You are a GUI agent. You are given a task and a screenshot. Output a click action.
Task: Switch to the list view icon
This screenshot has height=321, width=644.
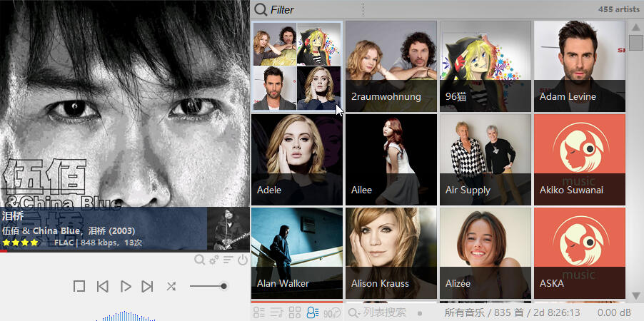(x=259, y=312)
